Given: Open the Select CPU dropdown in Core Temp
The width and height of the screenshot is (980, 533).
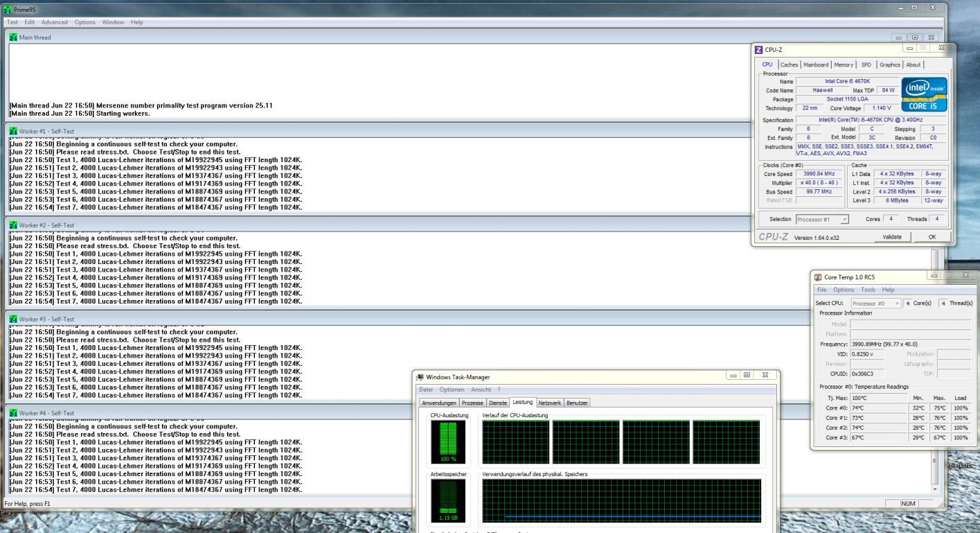Looking at the screenshot, I should point(876,303).
